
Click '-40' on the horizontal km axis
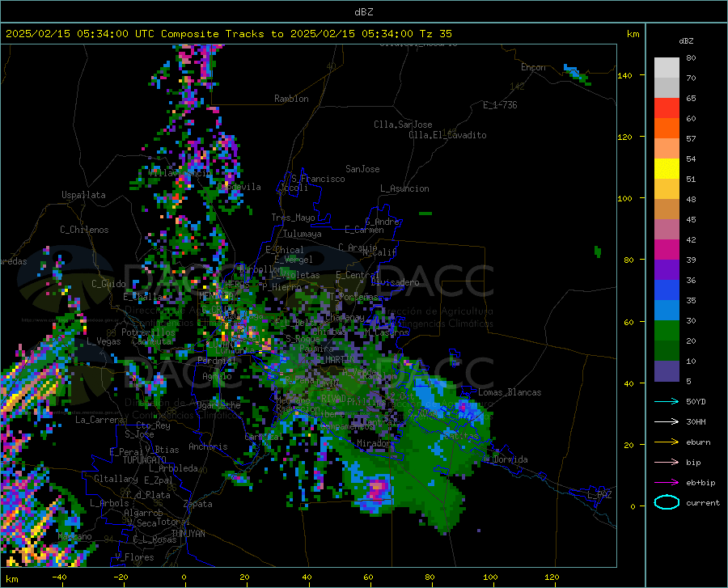[x=58, y=577]
